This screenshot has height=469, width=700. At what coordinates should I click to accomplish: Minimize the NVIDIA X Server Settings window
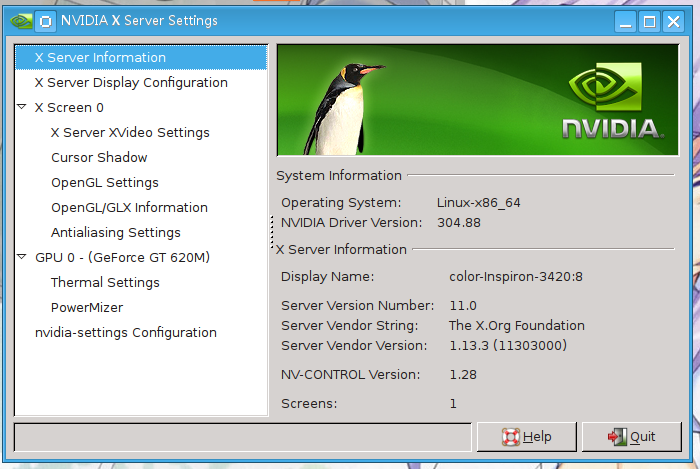coord(625,21)
